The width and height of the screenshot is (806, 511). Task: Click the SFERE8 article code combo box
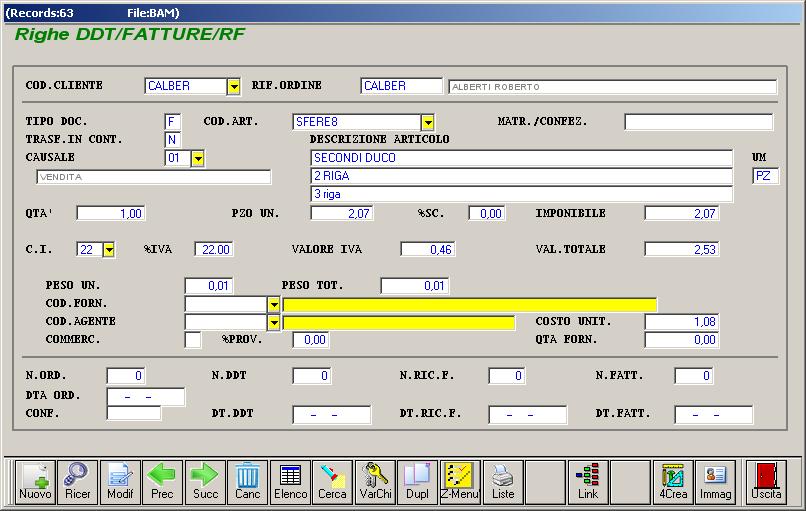[x=357, y=122]
